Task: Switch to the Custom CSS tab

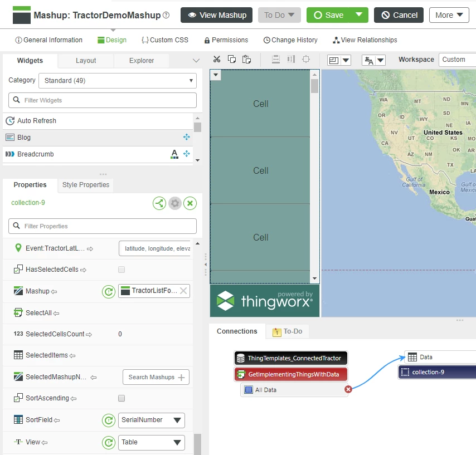Action: 165,40
